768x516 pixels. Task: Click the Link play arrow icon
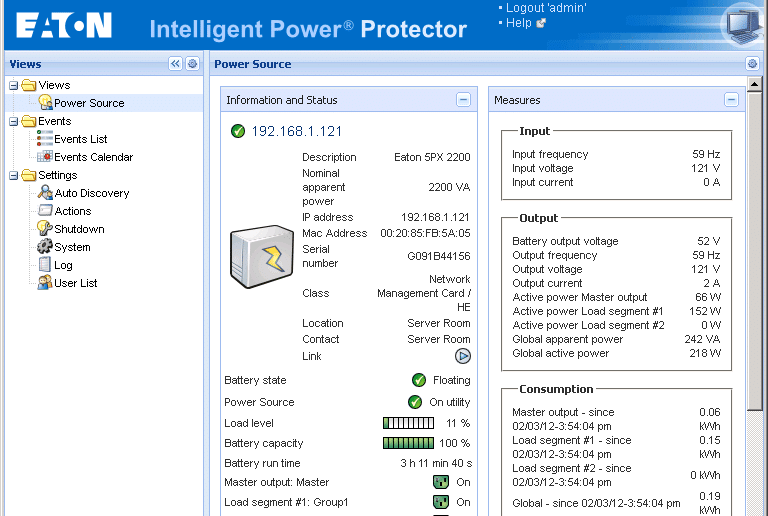point(462,356)
